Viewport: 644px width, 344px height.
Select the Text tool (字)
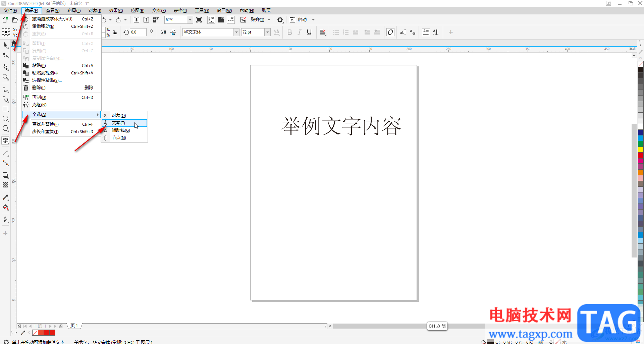click(5, 140)
